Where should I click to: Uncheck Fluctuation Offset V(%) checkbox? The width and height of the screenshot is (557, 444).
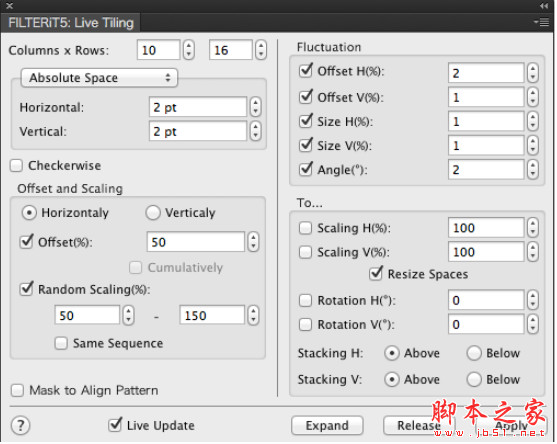click(306, 97)
